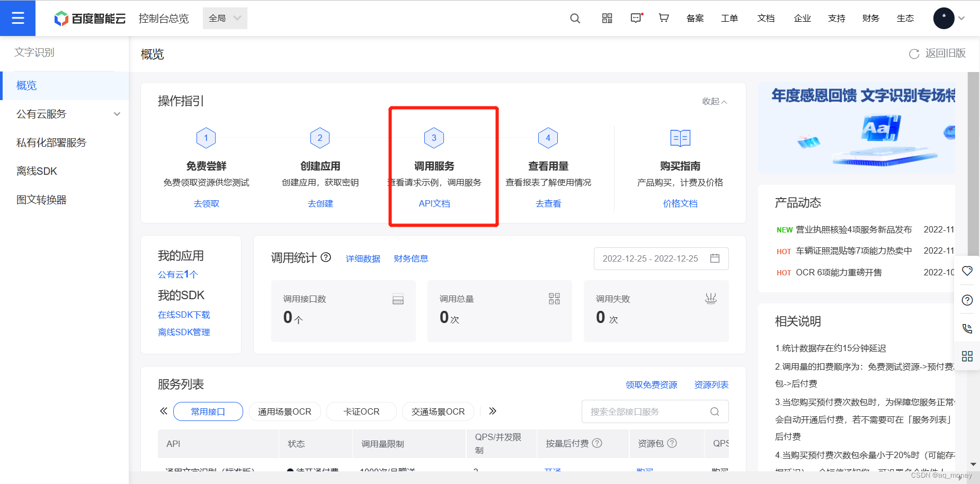The image size is (980, 484).
Task: Switch to the 卡证OCR tab
Action: coord(361,411)
